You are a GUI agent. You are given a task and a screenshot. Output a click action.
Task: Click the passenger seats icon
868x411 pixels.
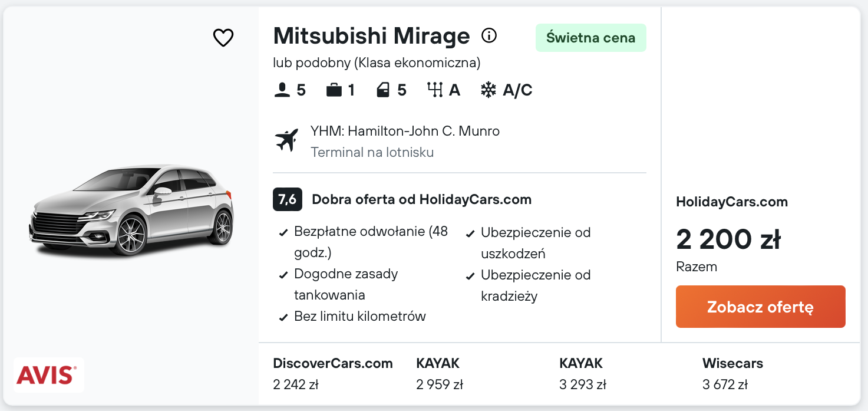[x=283, y=90]
